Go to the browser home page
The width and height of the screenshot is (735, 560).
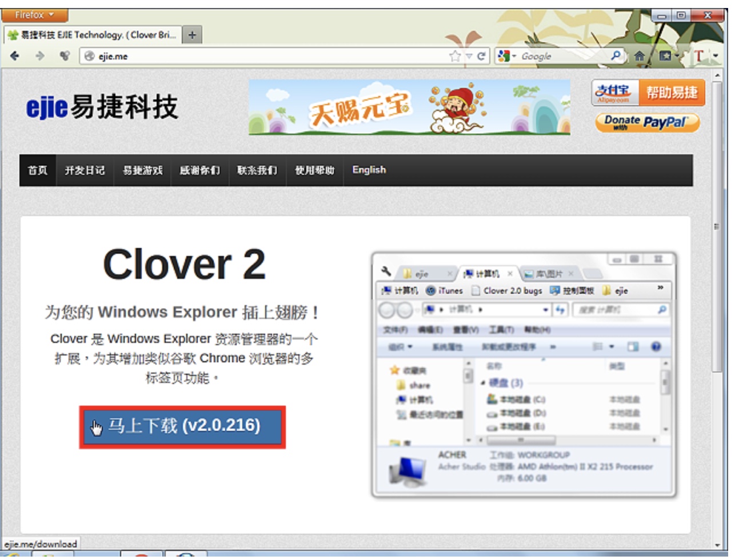point(640,56)
